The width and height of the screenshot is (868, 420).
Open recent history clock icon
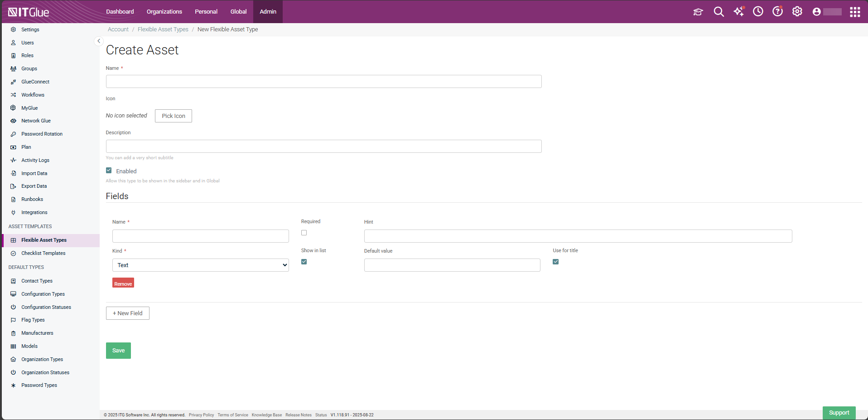tap(758, 12)
